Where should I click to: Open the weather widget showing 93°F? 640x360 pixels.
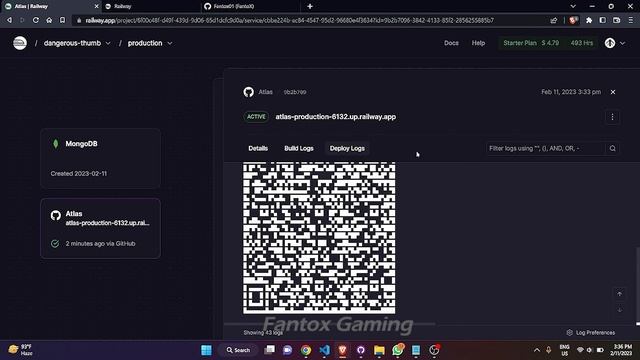pos(20,350)
